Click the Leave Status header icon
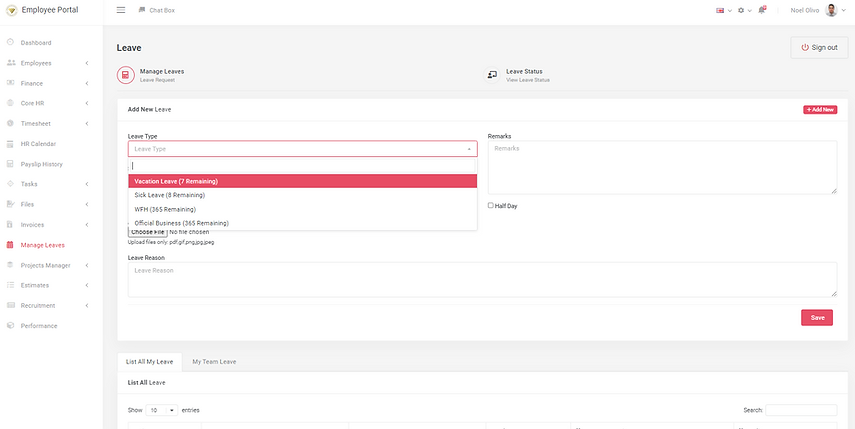The width and height of the screenshot is (855, 429). [492, 75]
